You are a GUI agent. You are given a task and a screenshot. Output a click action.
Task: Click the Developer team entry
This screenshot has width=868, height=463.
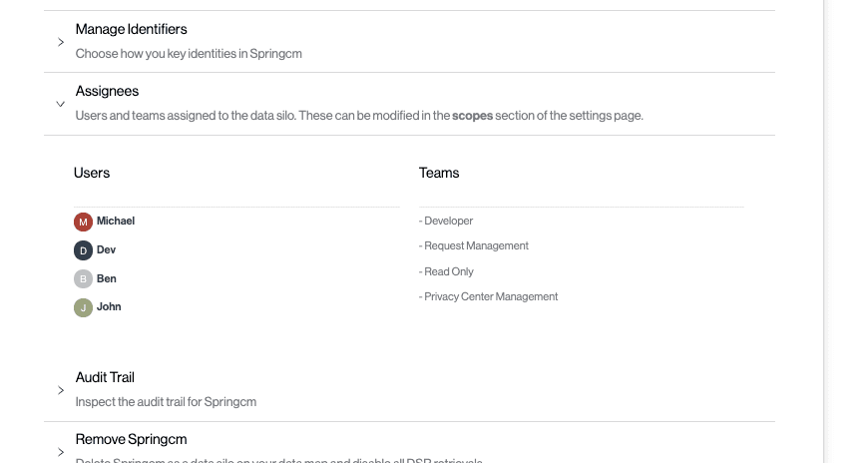pos(448,221)
